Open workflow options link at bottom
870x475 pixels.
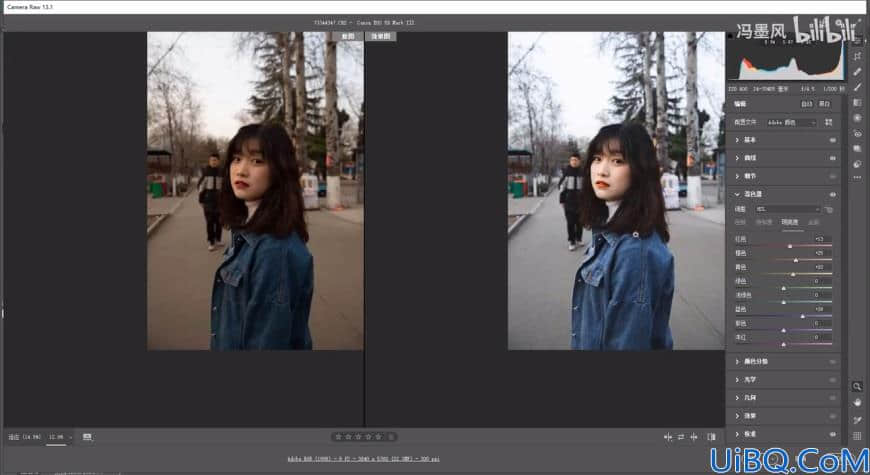(x=363, y=459)
